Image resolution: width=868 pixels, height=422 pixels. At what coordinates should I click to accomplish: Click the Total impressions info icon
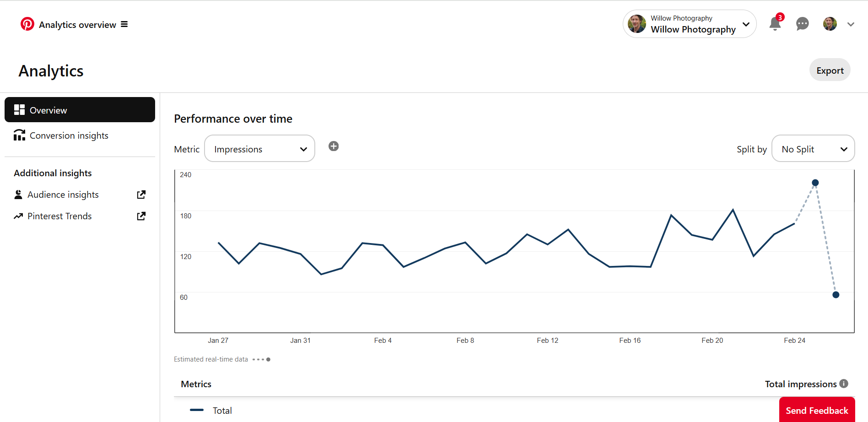click(844, 384)
